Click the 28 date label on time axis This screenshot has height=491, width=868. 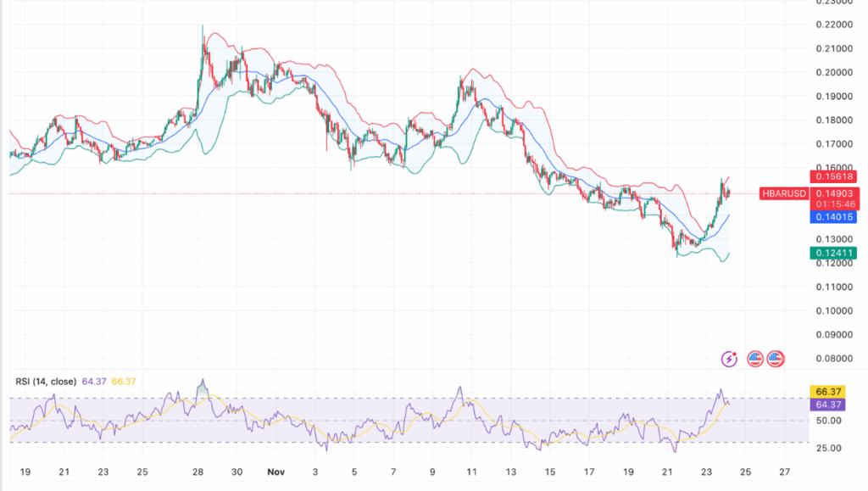[198, 470]
